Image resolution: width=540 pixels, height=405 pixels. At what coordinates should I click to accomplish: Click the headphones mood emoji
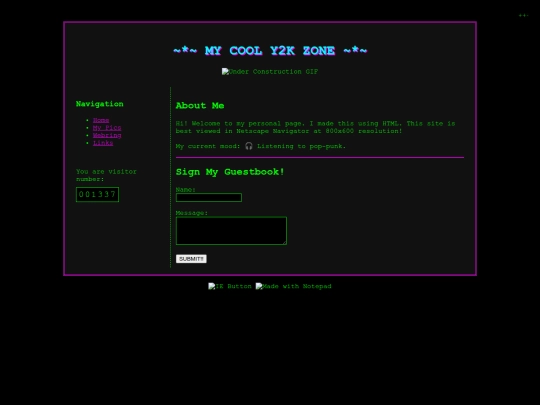coord(249,146)
